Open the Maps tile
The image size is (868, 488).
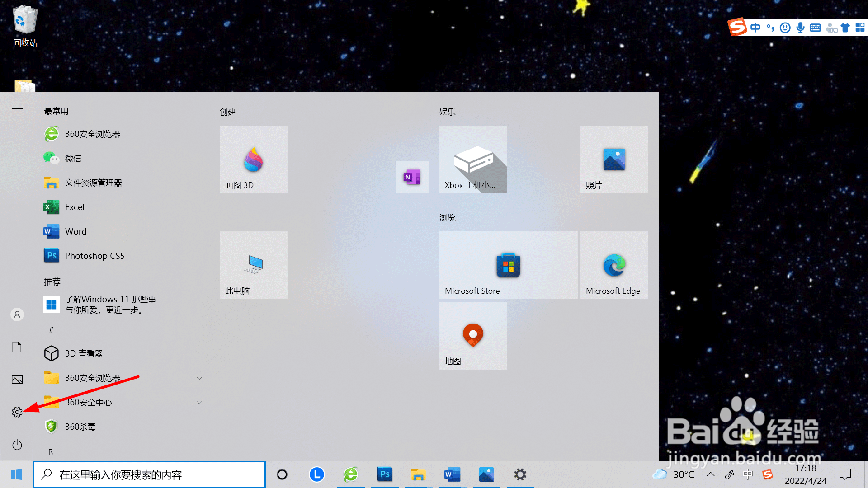coord(473,336)
